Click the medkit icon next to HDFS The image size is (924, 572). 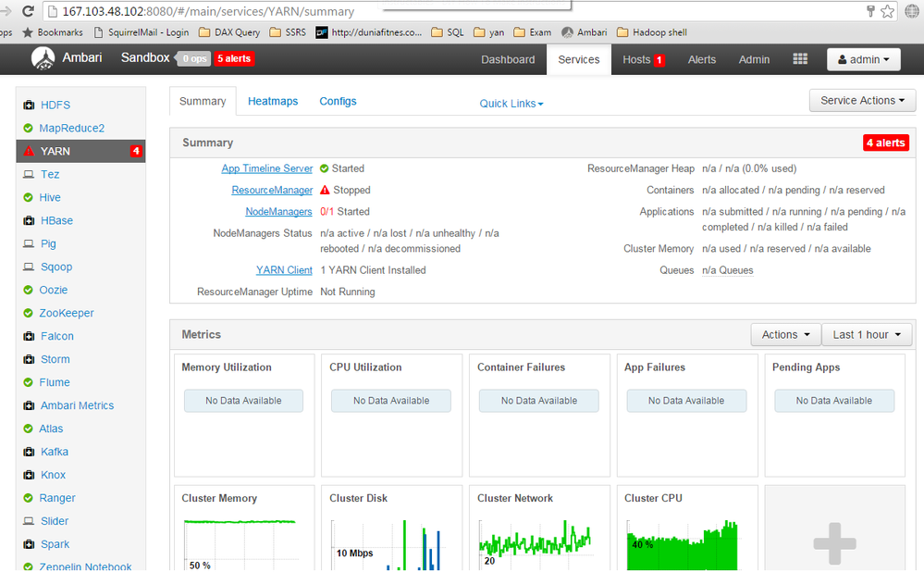(29, 105)
